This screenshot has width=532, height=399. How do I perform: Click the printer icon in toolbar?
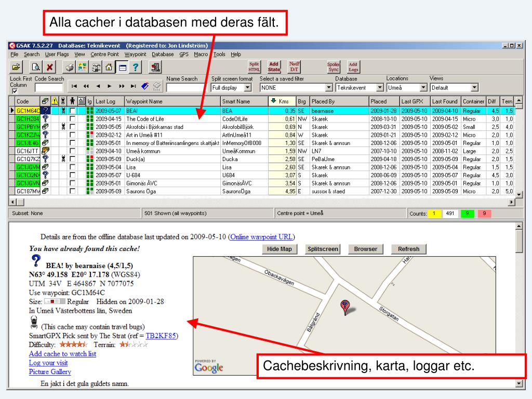[70, 67]
